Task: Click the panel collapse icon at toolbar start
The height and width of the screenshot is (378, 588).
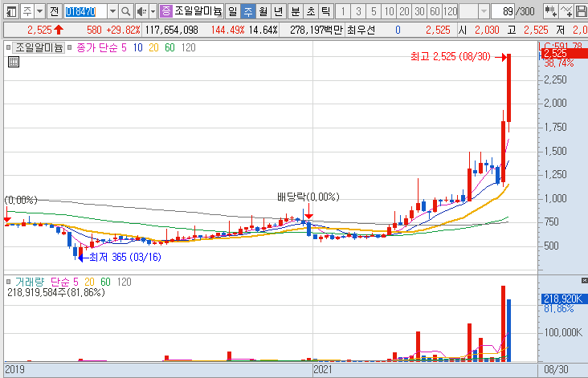Action: tap(11, 11)
